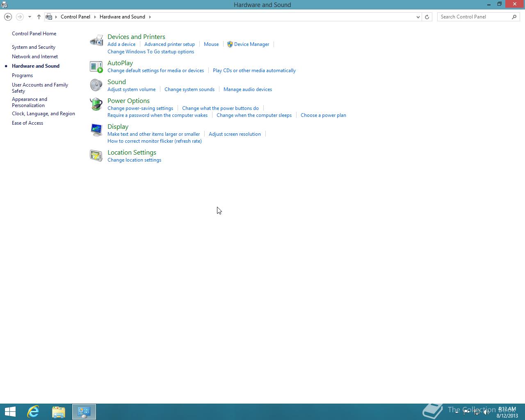Click the Control Panel breadcrumb
The width and height of the screenshot is (525, 420).
pyautogui.click(x=75, y=17)
